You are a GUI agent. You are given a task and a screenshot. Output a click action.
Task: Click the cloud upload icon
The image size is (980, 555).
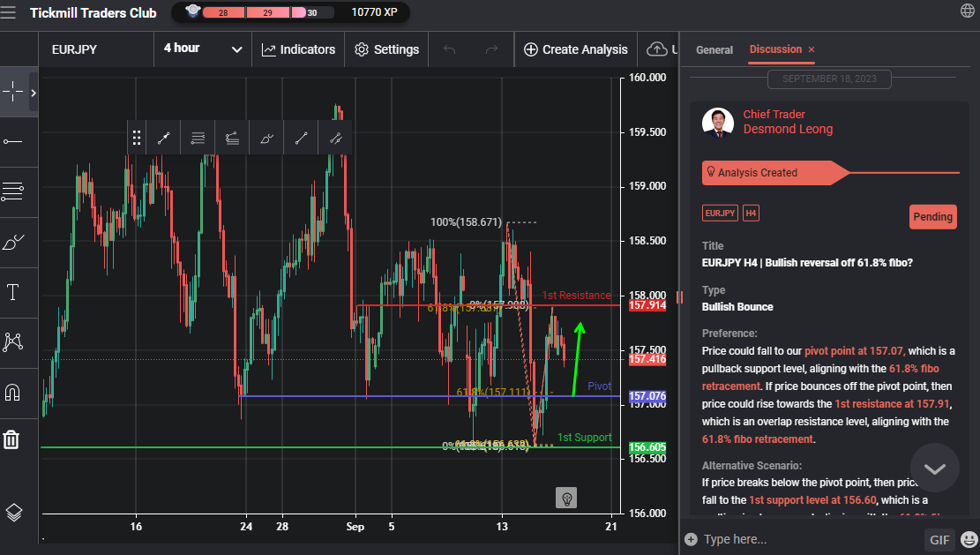(657, 49)
